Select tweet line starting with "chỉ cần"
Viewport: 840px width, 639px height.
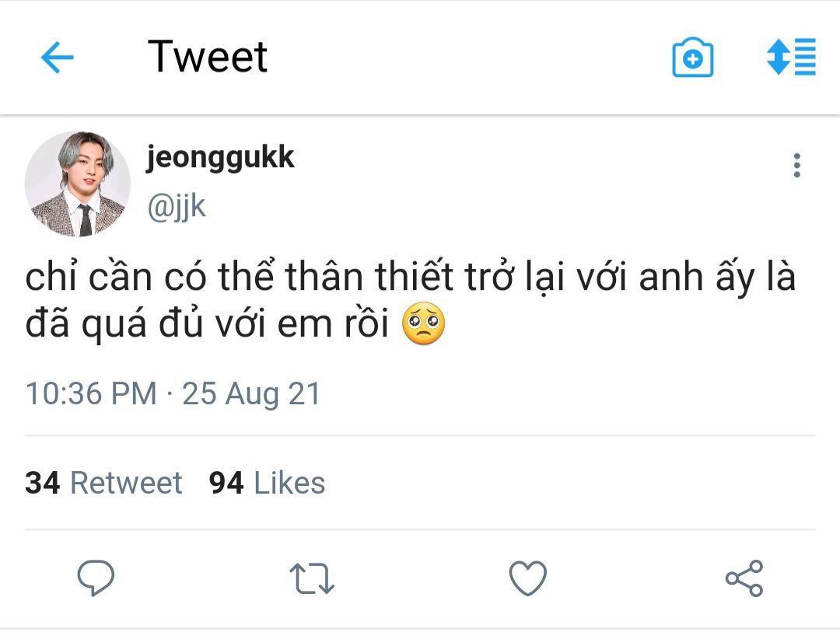[410, 278]
